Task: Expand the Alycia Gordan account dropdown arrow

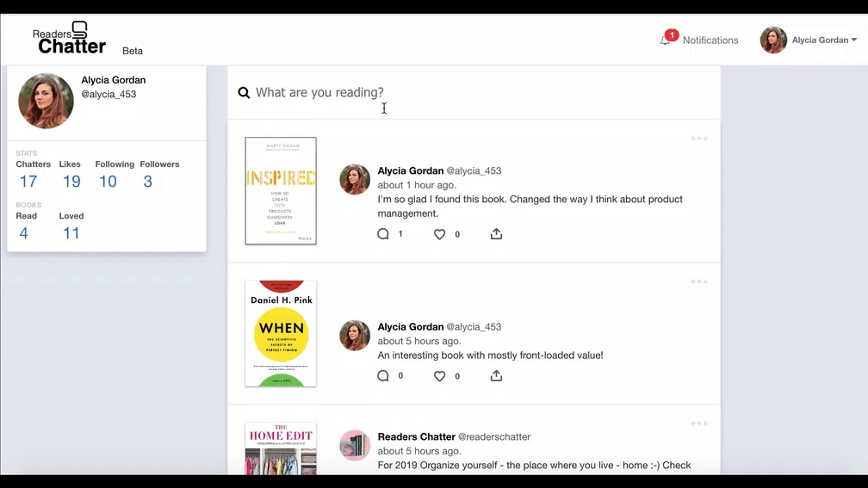Action: point(854,40)
